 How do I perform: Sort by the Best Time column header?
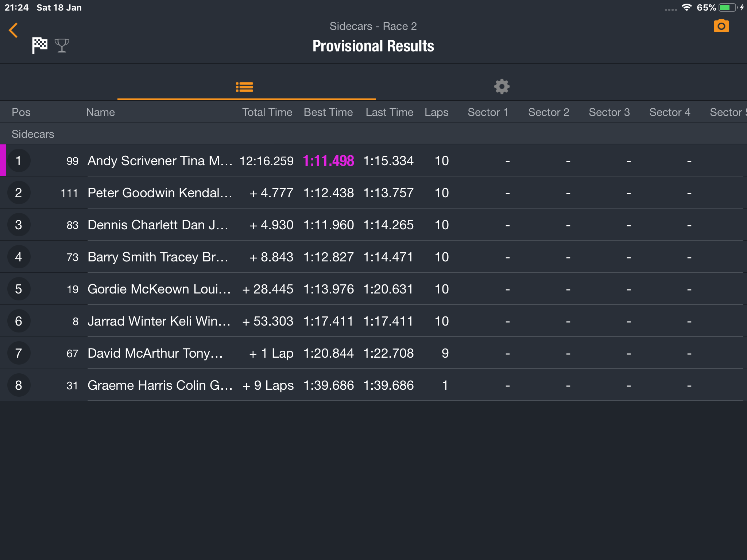328,112
